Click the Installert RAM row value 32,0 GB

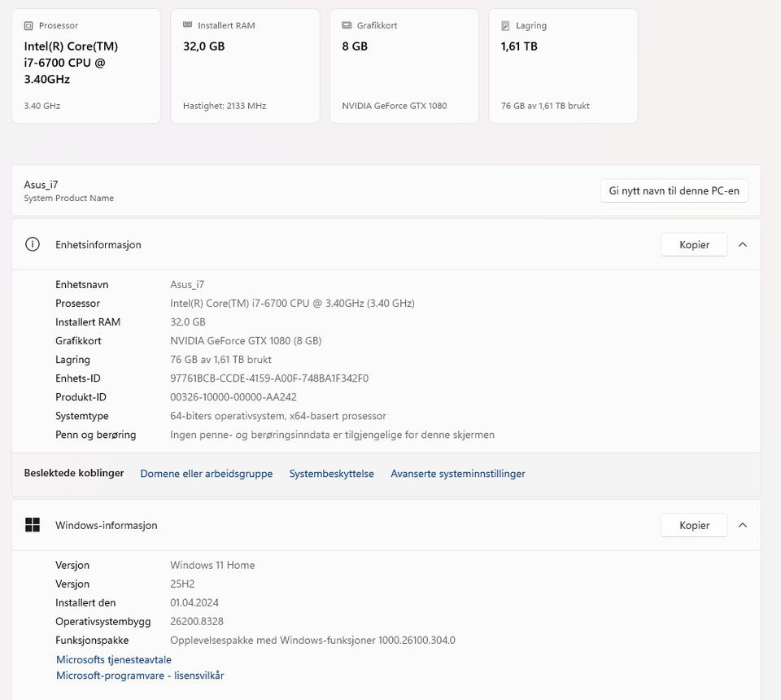tap(188, 322)
